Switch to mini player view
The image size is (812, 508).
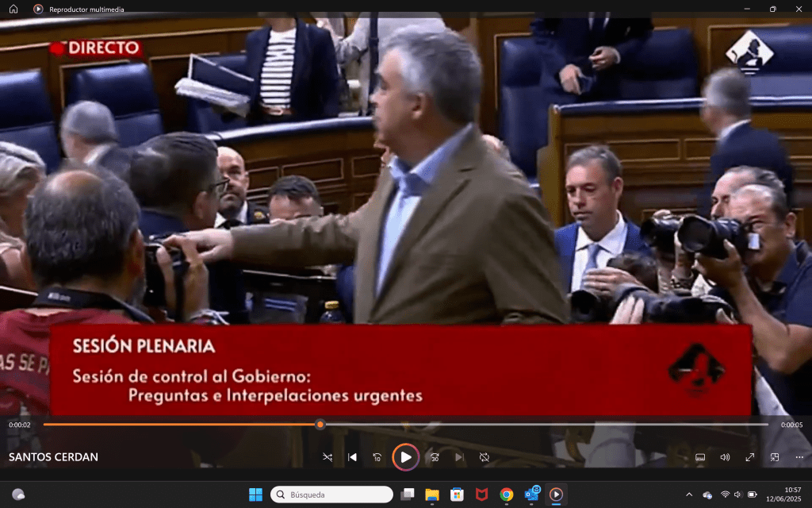[775, 457]
